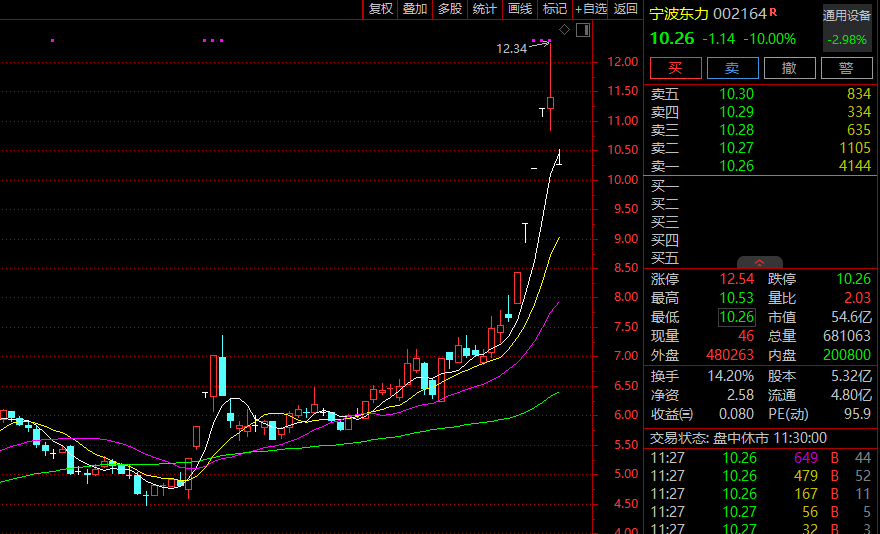880x534 pixels.
Task: Click the 股本 value 5.32亿
Action: [x=851, y=376]
